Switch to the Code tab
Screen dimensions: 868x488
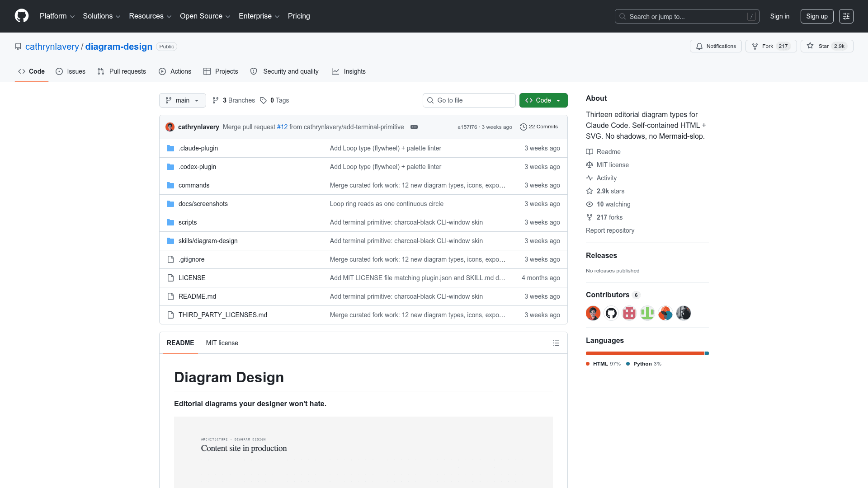pos(32,71)
